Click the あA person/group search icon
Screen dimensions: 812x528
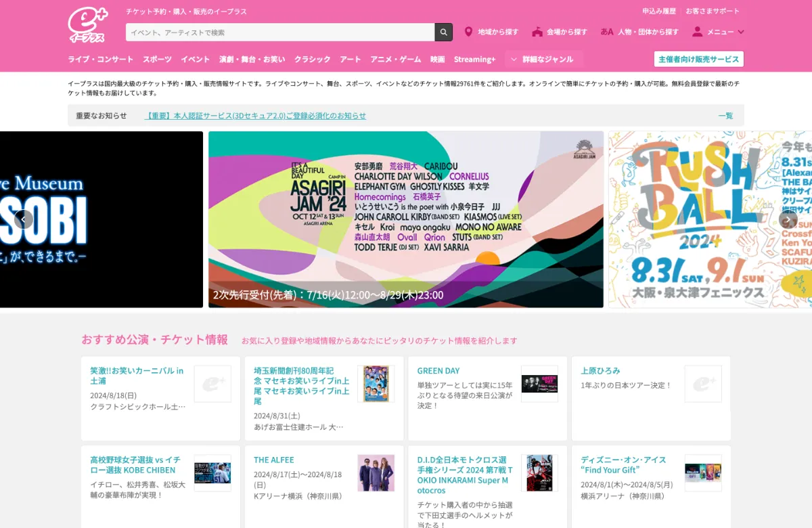(607, 32)
